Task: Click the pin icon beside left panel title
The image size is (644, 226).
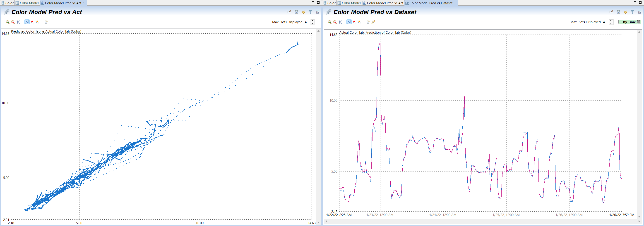Action: (6, 12)
